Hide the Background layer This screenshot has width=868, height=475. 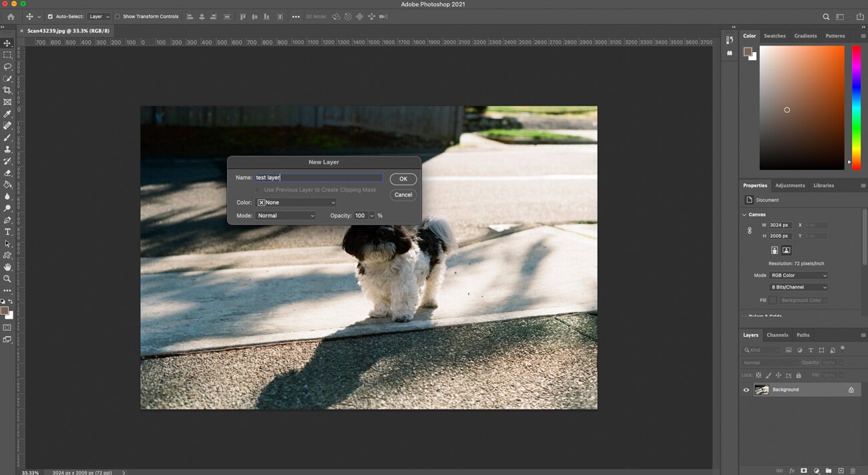tap(746, 389)
